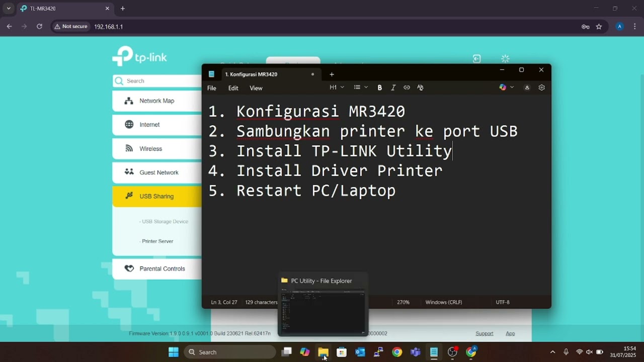Open Notepad account profile icon
Screen dimensions: 644x362
click(527, 87)
